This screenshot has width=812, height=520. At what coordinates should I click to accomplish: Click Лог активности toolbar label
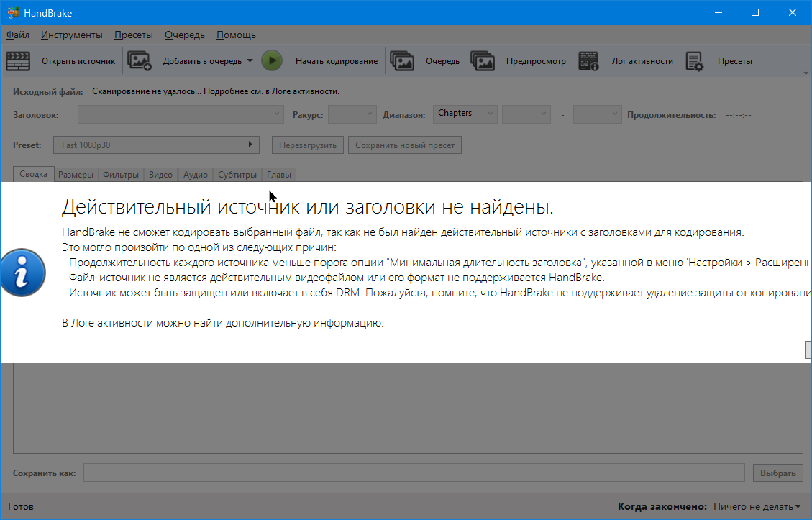click(643, 61)
